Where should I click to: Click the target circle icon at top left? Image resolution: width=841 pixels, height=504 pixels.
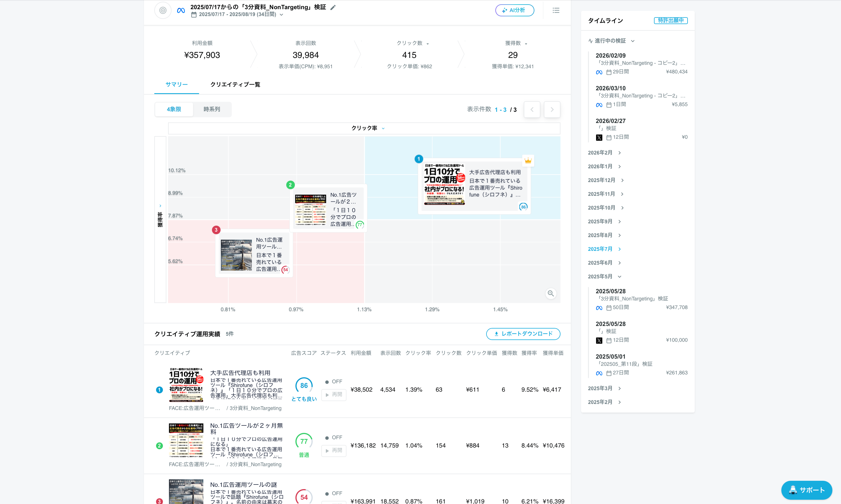(163, 10)
